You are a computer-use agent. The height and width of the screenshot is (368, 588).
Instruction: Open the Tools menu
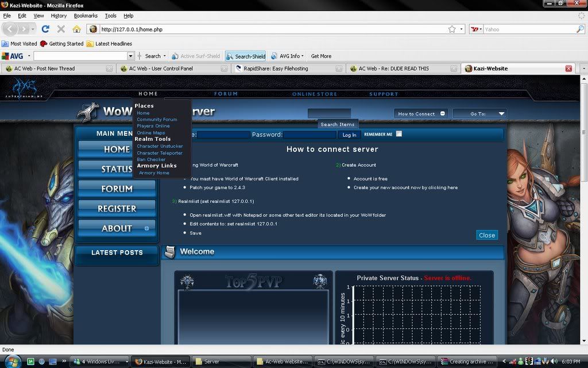click(110, 16)
